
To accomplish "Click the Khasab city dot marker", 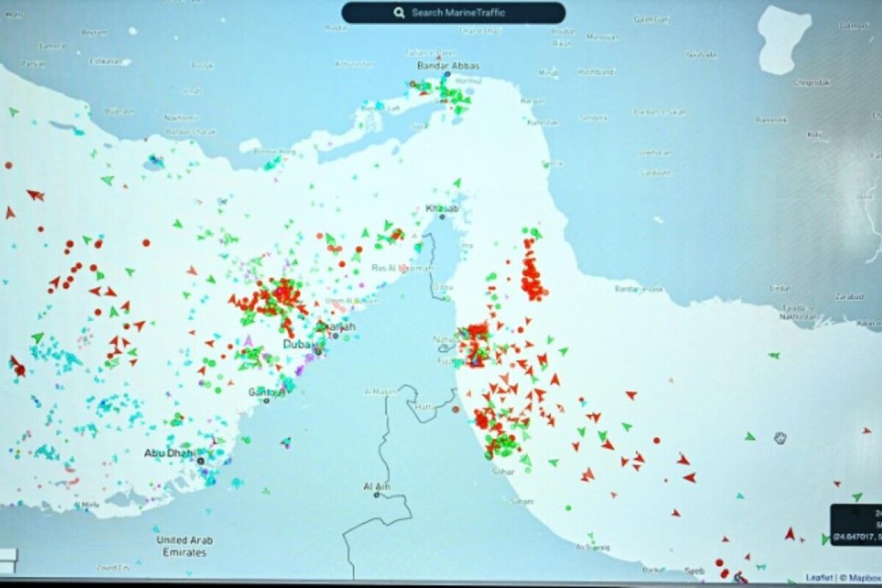I will tap(442, 217).
